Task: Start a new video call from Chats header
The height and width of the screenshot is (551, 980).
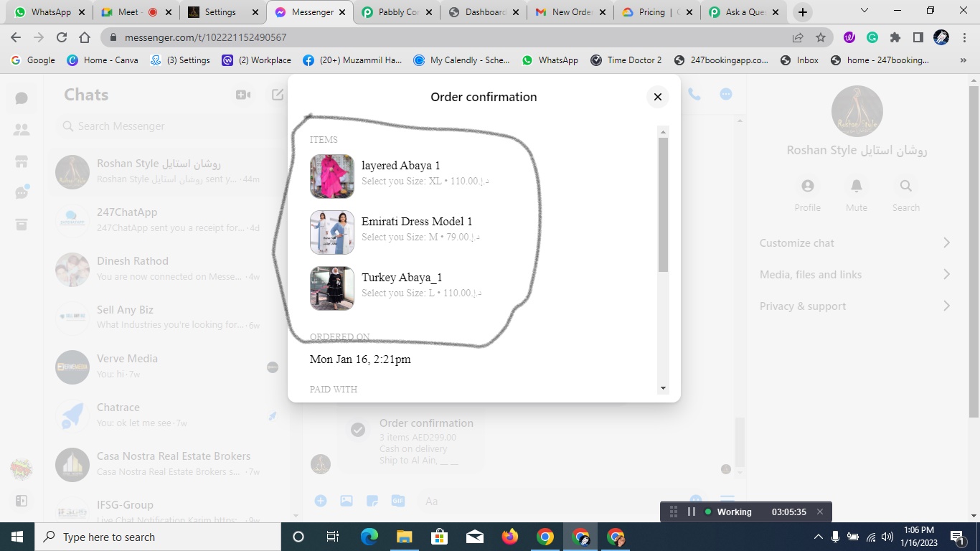Action: click(x=243, y=95)
